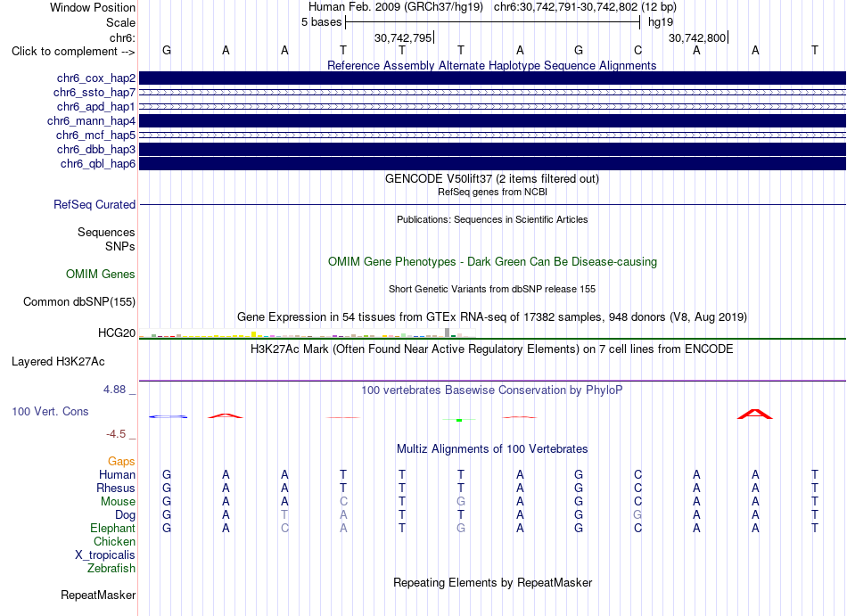This screenshot has width=847, height=616.
Task: Open the GENCODE V50lift37 track title
Action: click(491, 178)
